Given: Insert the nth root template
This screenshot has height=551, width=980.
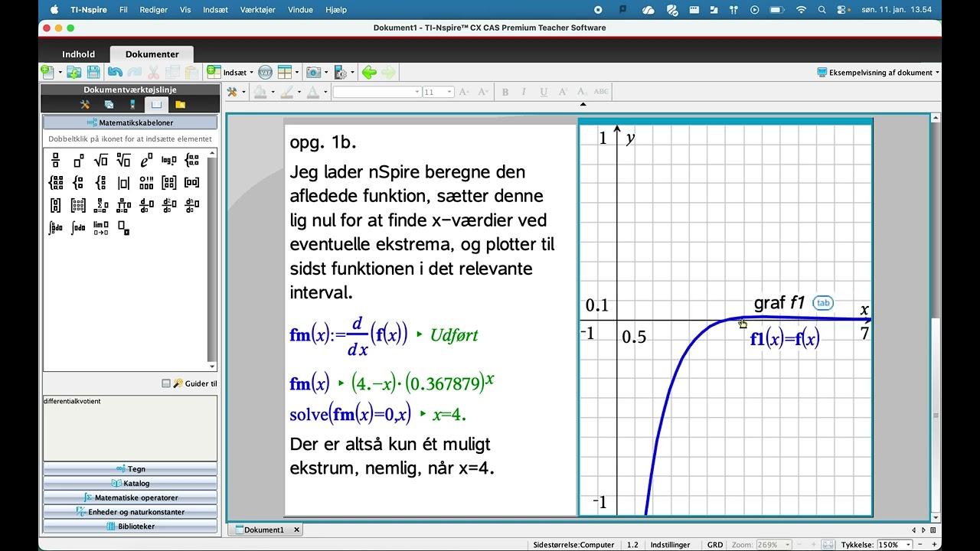Looking at the screenshot, I should click(123, 160).
